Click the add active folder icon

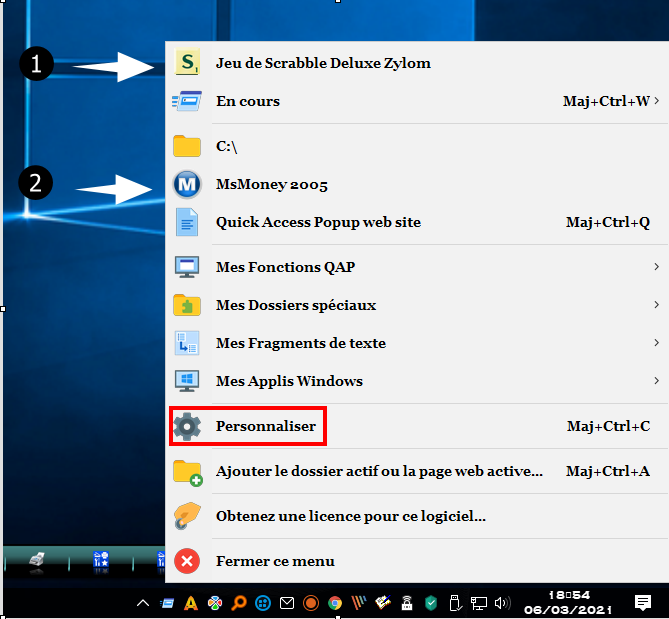187,472
